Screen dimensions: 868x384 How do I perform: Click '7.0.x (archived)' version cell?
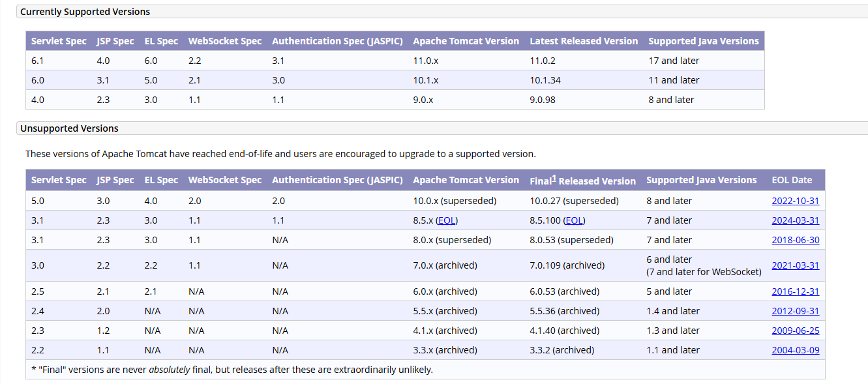tap(445, 265)
